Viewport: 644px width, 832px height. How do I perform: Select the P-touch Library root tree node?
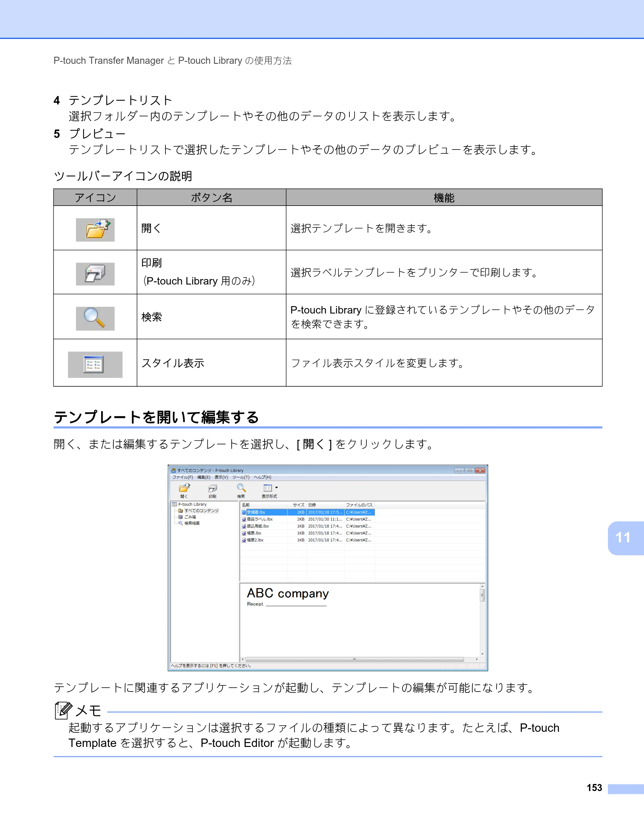coord(190,504)
